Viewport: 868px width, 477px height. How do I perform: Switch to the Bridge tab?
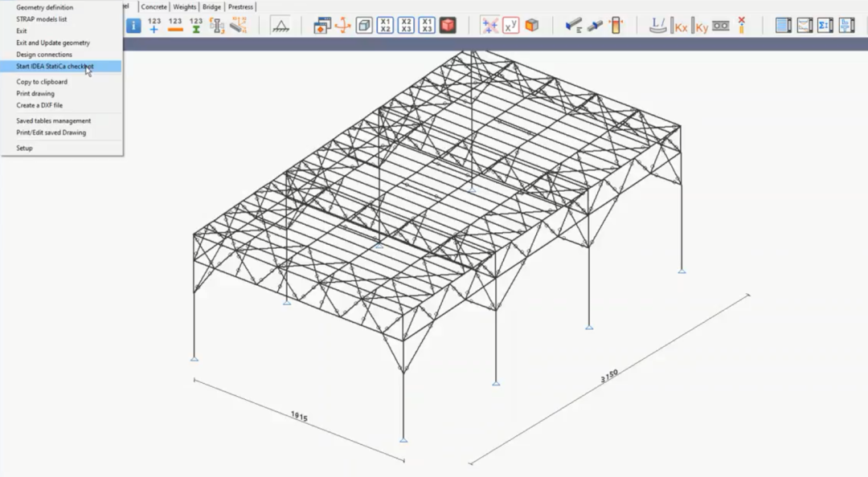click(212, 7)
